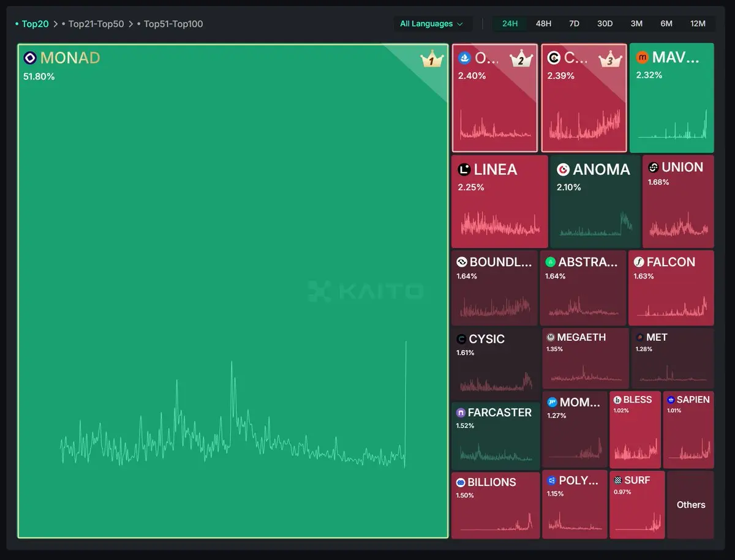Click the LINEA logo icon
This screenshot has width=735, height=560.
pyautogui.click(x=464, y=170)
